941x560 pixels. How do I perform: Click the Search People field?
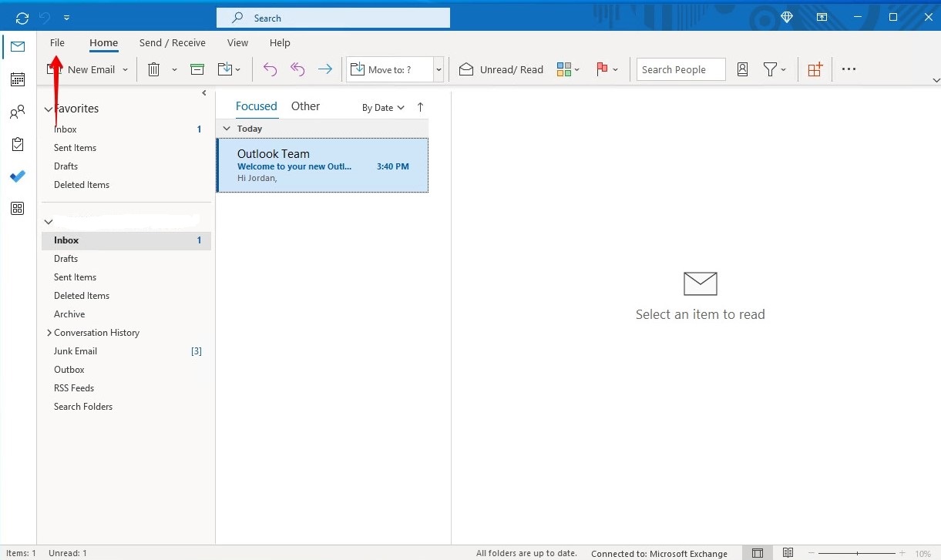click(681, 69)
